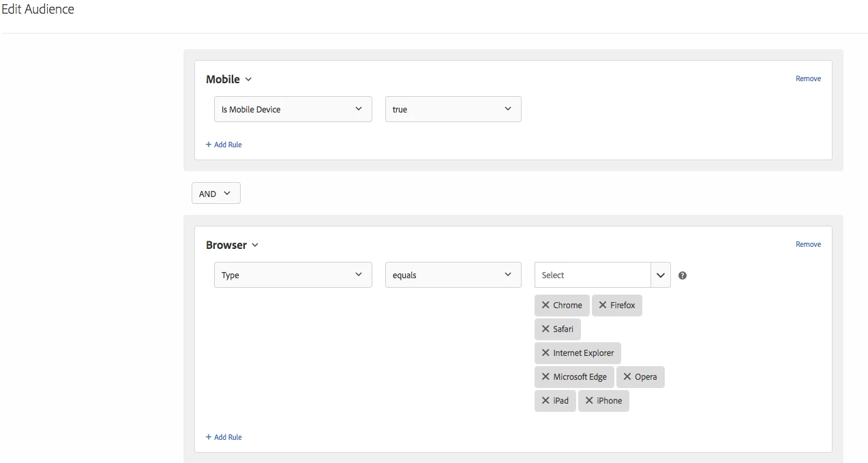The image size is (868, 463).
Task: Remove the Microsoft Edge tag
Action: click(545, 377)
